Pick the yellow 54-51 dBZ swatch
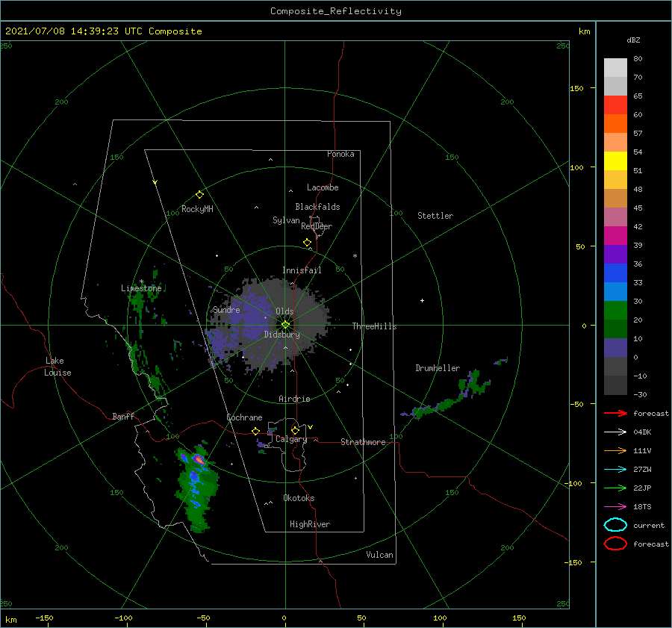Screen dimensions: 672x628 pos(615,161)
